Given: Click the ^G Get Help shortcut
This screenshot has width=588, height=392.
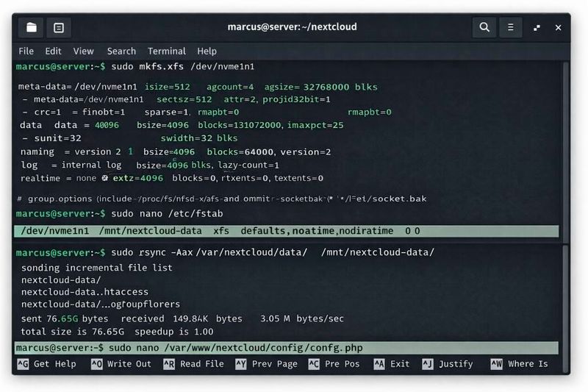Looking at the screenshot, I should tap(47, 364).
